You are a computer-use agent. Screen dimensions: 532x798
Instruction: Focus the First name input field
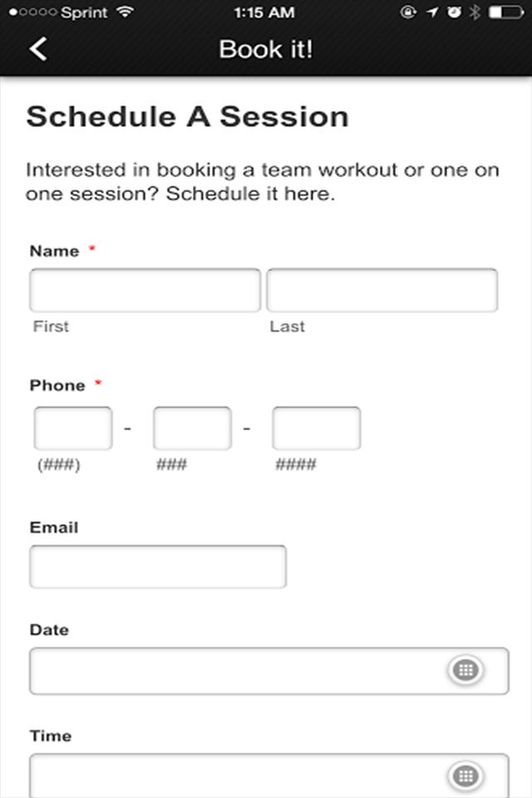(145, 290)
